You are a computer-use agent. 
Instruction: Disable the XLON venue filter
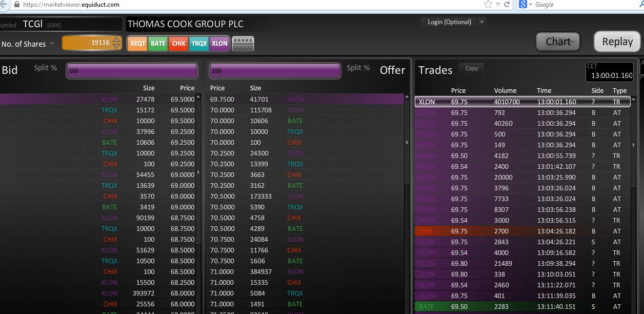pos(219,44)
